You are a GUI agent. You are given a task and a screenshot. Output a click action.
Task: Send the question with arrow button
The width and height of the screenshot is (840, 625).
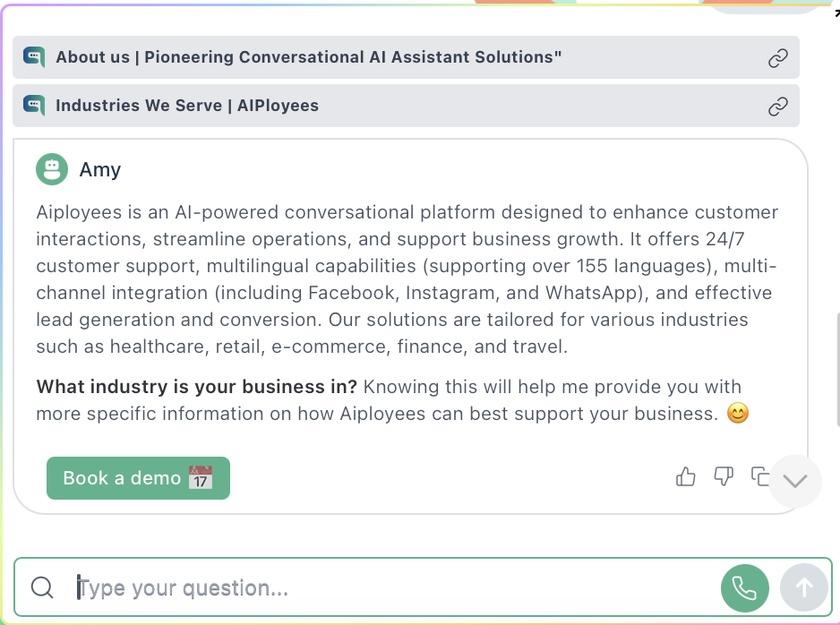coord(804,588)
